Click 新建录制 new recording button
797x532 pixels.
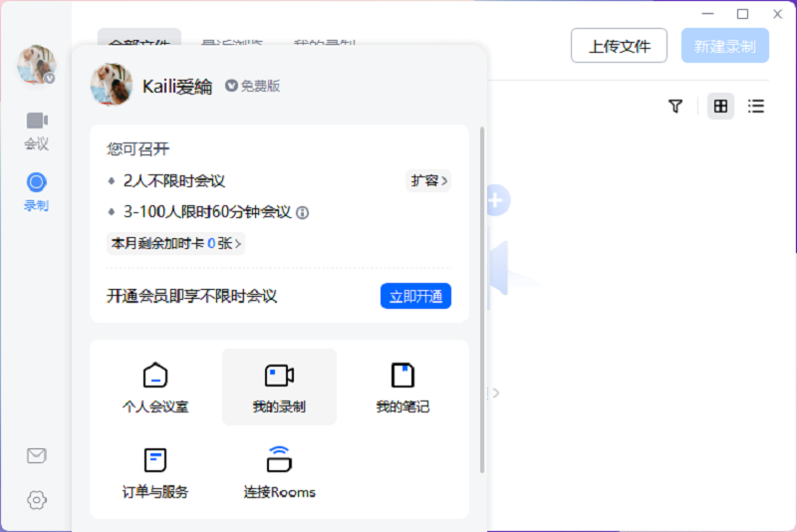[x=725, y=46]
